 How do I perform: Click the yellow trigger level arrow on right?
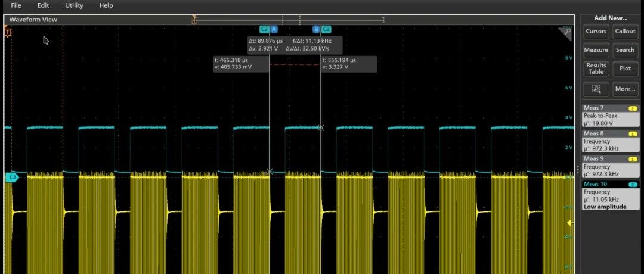click(570, 223)
